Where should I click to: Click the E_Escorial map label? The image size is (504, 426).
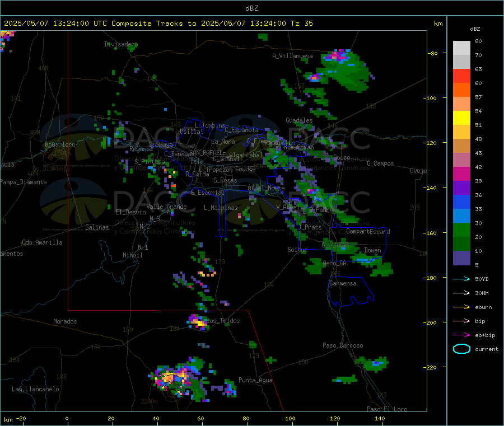[x=207, y=193]
